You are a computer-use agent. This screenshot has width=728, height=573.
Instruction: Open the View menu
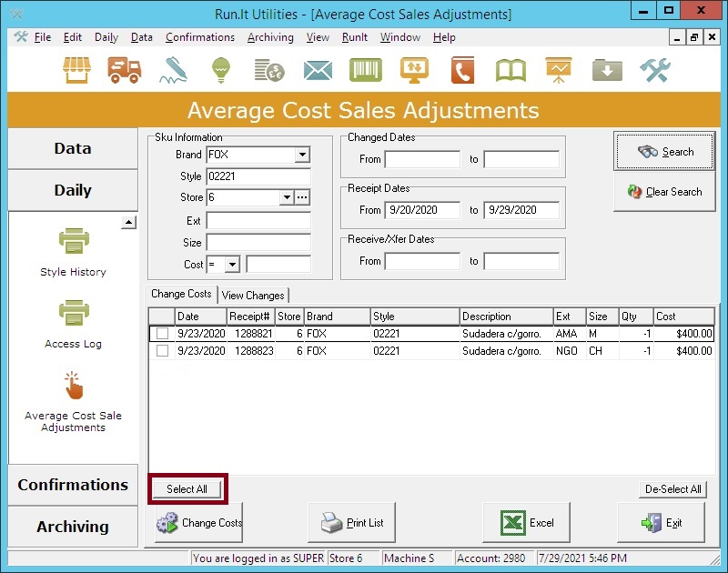[x=318, y=37]
